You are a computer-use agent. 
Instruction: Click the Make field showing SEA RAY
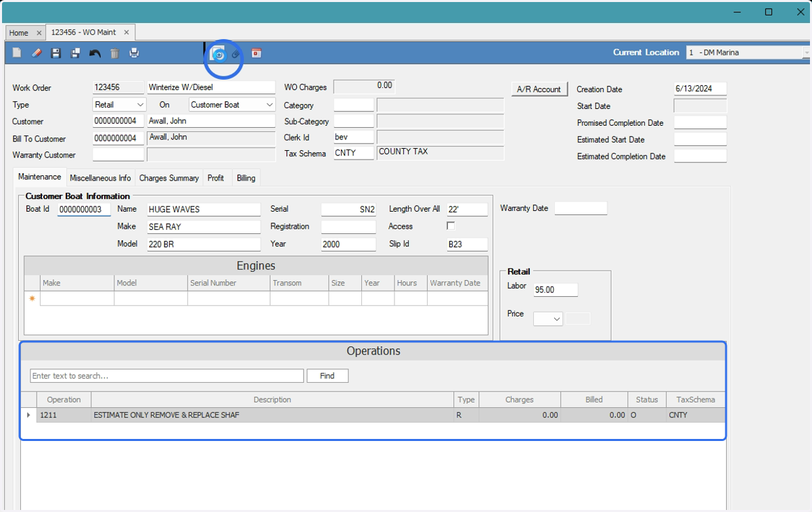click(x=204, y=227)
